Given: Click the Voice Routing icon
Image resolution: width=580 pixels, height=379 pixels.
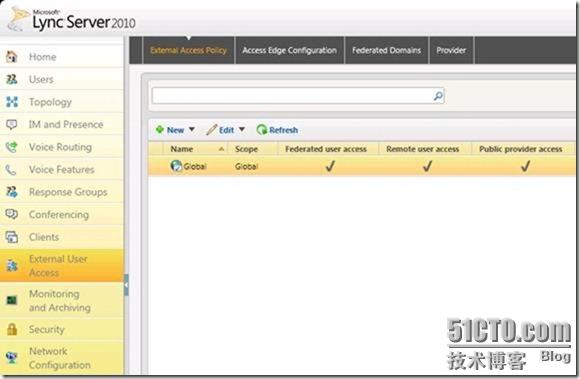Looking at the screenshot, I should [x=12, y=147].
